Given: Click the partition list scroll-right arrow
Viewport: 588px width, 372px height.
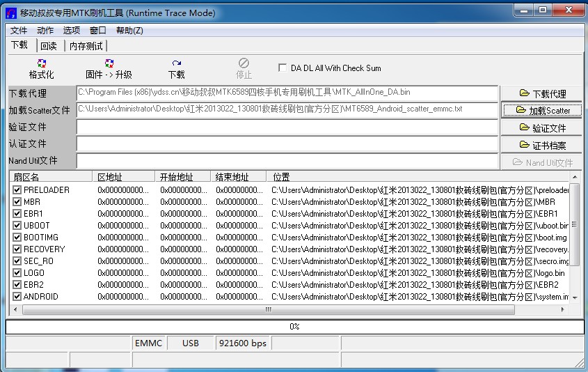Looking at the screenshot, I should (562, 310).
